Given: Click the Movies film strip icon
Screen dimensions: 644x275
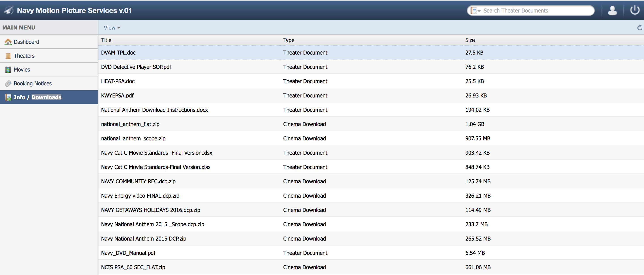Looking at the screenshot, I should [8, 70].
